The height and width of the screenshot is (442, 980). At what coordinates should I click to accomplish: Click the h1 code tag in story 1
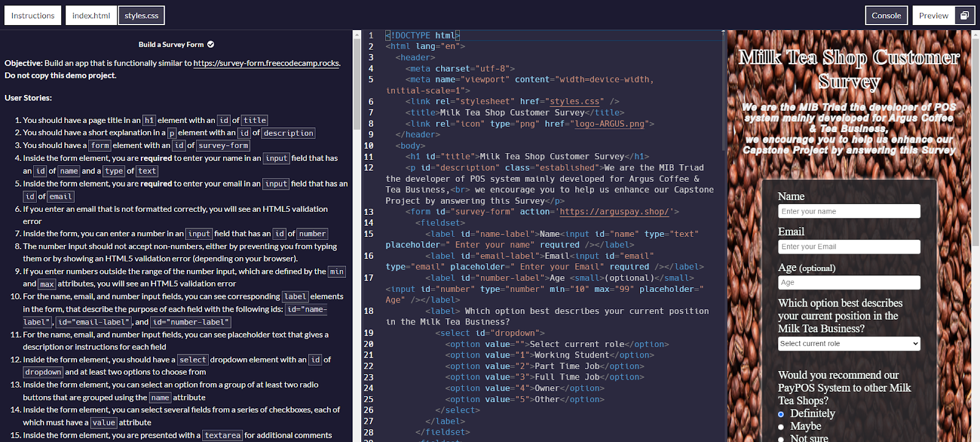tap(149, 121)
